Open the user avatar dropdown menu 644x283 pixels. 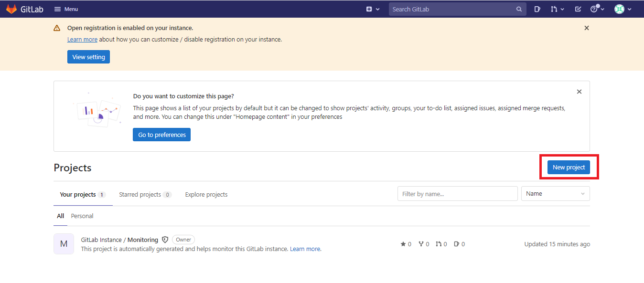[623, 9]
